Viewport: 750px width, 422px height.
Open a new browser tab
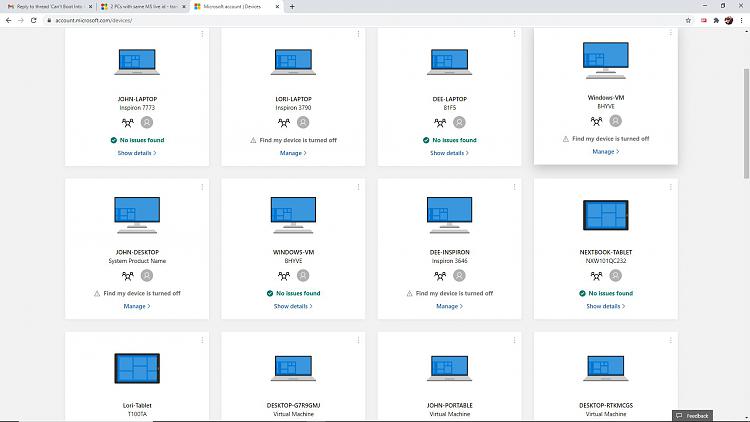pyautogui.click(x=292, y=7)
